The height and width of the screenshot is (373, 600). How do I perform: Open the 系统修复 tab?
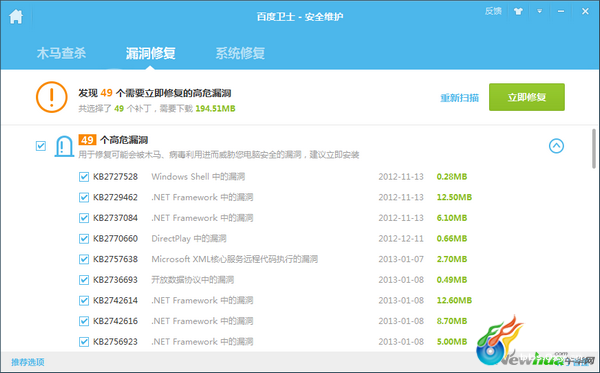coord(240,53)
